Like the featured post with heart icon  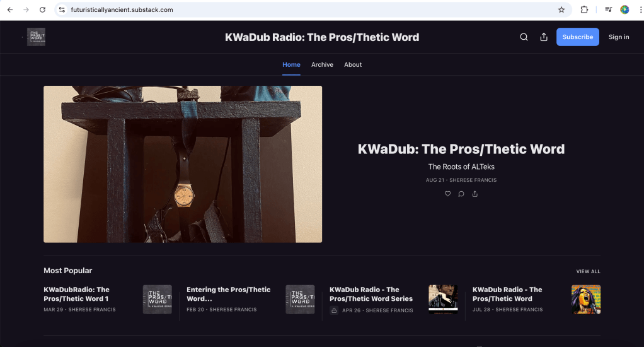coord(447,194)
